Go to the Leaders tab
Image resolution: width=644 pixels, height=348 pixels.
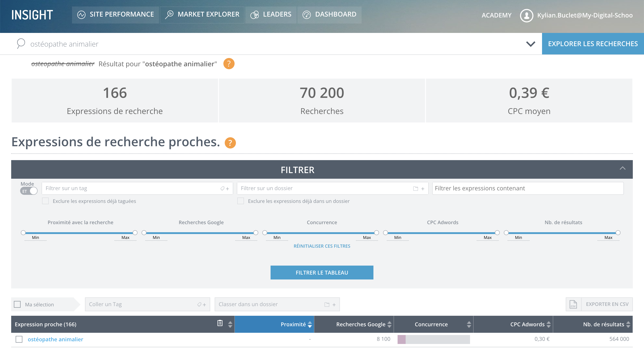(x=271, y=15)
